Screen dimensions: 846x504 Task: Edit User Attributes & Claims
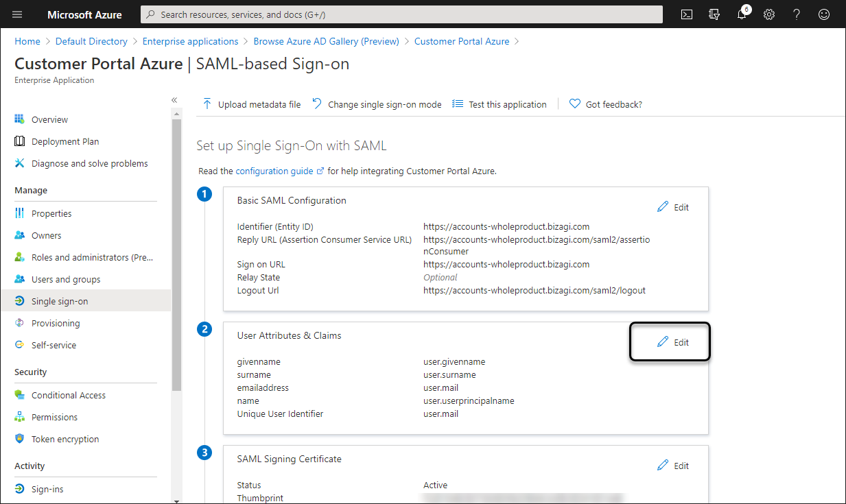(673, 342)
